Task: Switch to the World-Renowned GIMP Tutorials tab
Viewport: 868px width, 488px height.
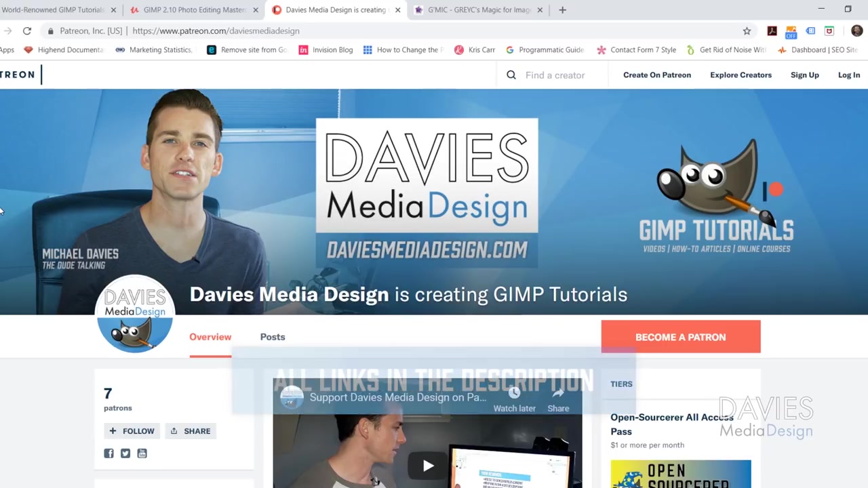Action: [53, 9]
